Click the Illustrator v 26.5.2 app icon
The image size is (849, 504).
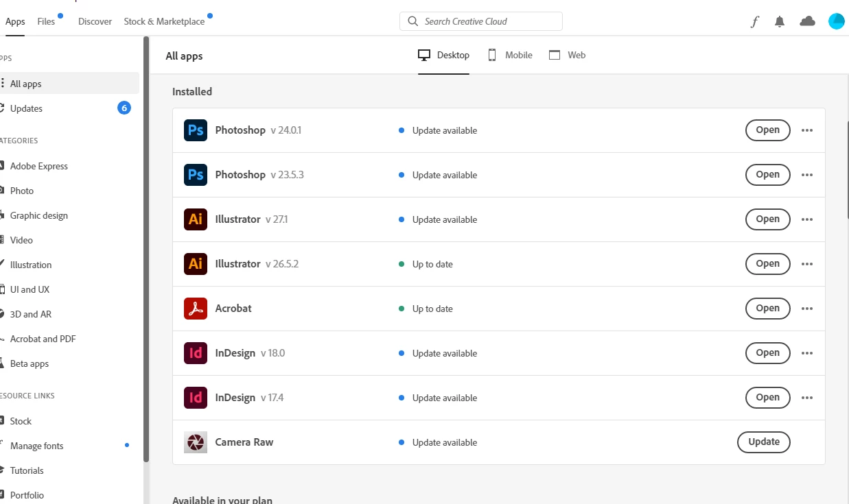coord(196,264)
